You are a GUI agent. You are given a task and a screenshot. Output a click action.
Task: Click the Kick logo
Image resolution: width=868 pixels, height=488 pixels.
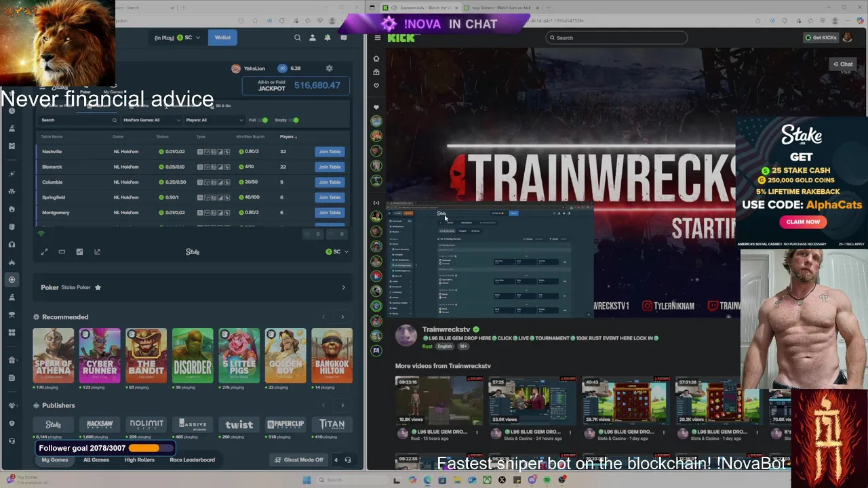(401, 38)
